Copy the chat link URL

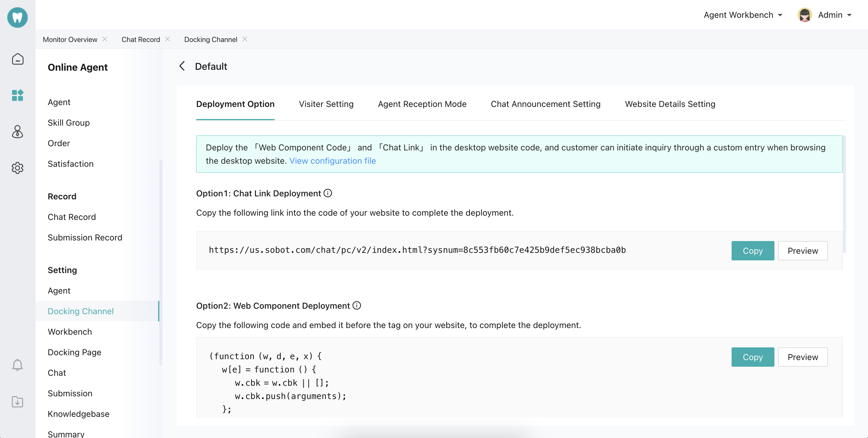coord(752,250)
